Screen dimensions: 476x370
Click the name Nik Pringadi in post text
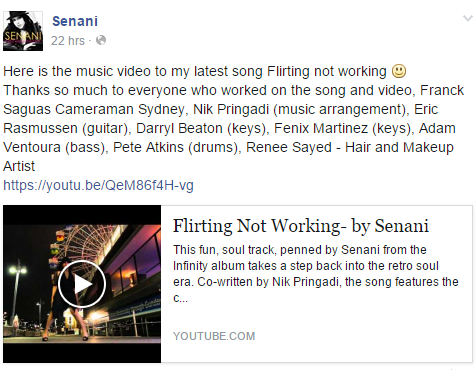point(231,109)
